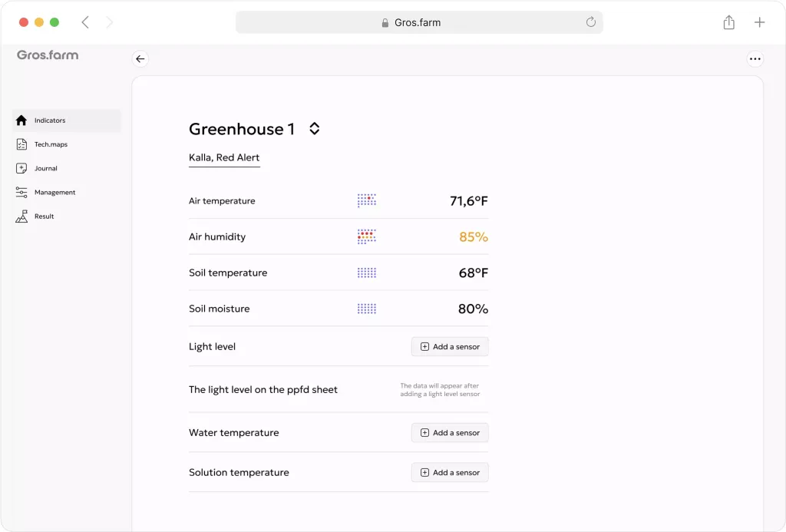
Task: Reload the page in the address bar
Action: (591, 22)
